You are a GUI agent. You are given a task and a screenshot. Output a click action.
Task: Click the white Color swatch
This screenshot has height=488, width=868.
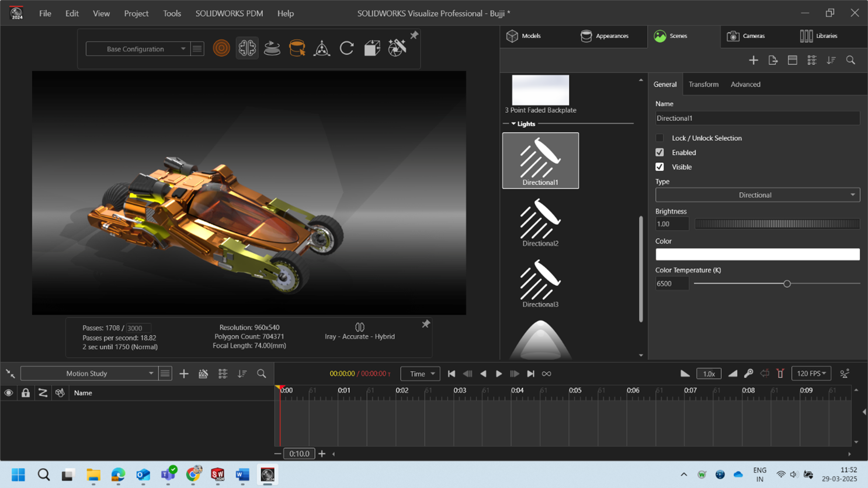(757, 255)
